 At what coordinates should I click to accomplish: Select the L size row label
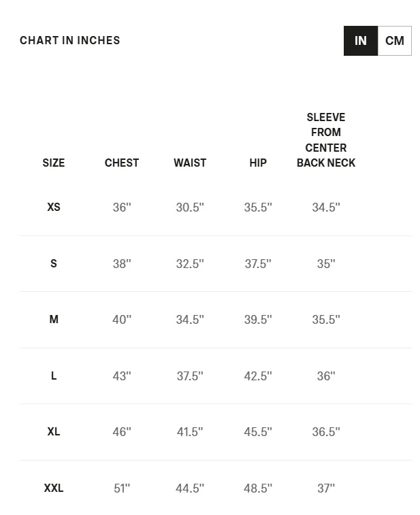point(54,376)
